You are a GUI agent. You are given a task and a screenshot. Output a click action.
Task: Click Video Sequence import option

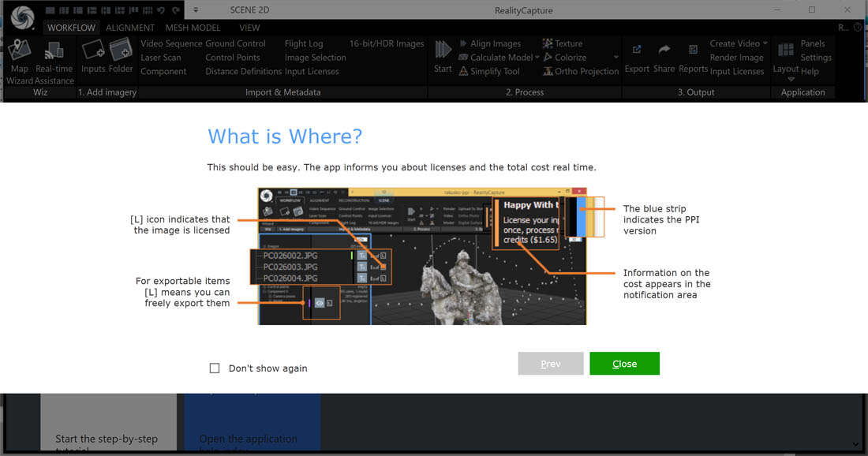pos(171,43)
